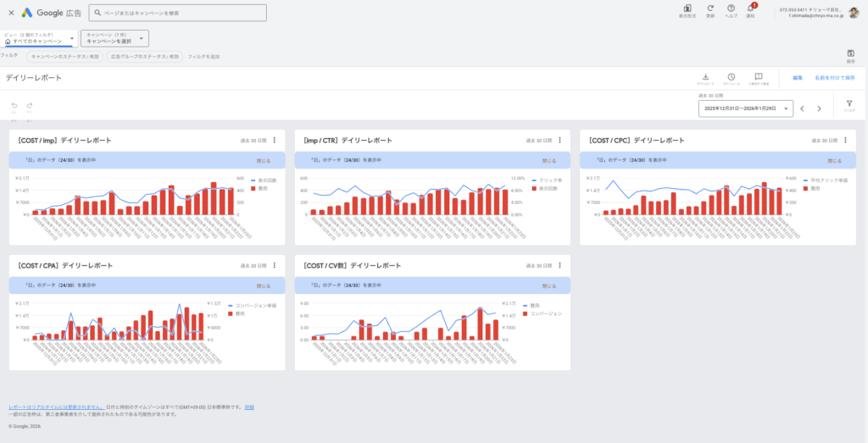This screenshot has height=443, width=868.
Task: Open the date range 2025年12月31日〜2026年1月29日 dropdown
Action: tap(746, 108)
